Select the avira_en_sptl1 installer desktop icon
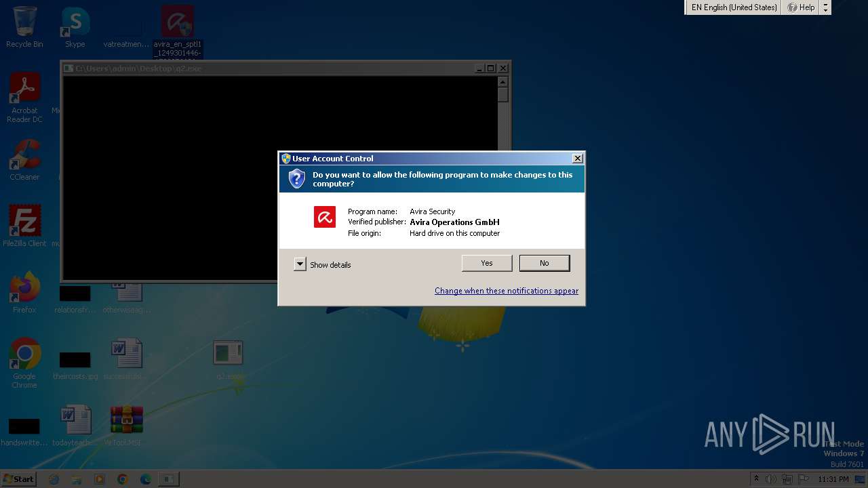This screenshot has width=868, height=488. pyautogui.click(x=178, y=30)
